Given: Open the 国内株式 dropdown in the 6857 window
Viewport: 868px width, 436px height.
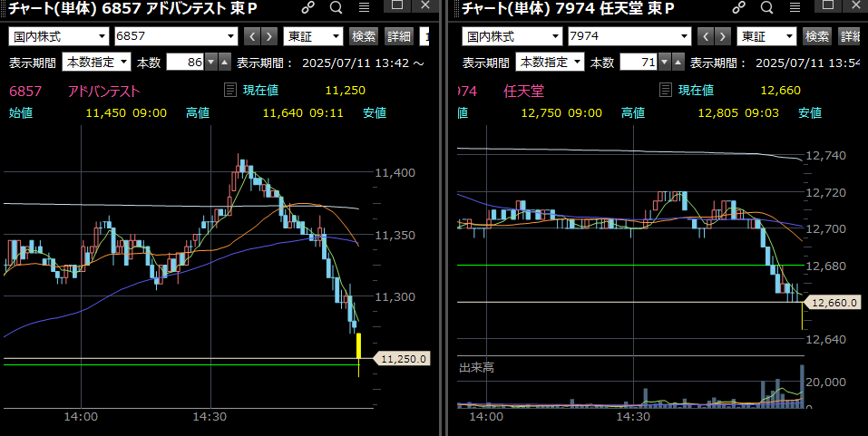Looking at the screenshot, I should [59, 37].
